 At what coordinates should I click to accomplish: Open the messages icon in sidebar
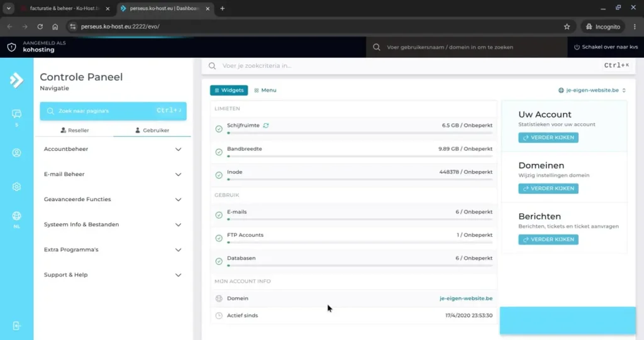pos(16,114)
